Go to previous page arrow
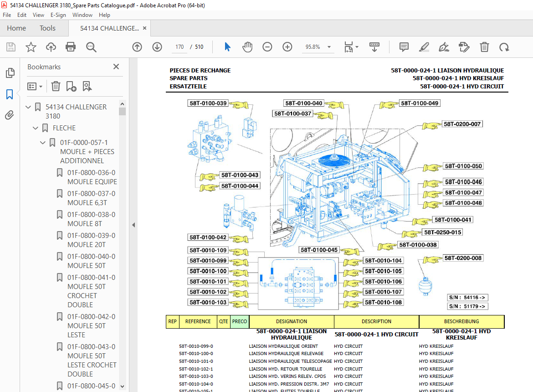The height and width of the screenshot is (392, 533). click(x=137, y=47)
